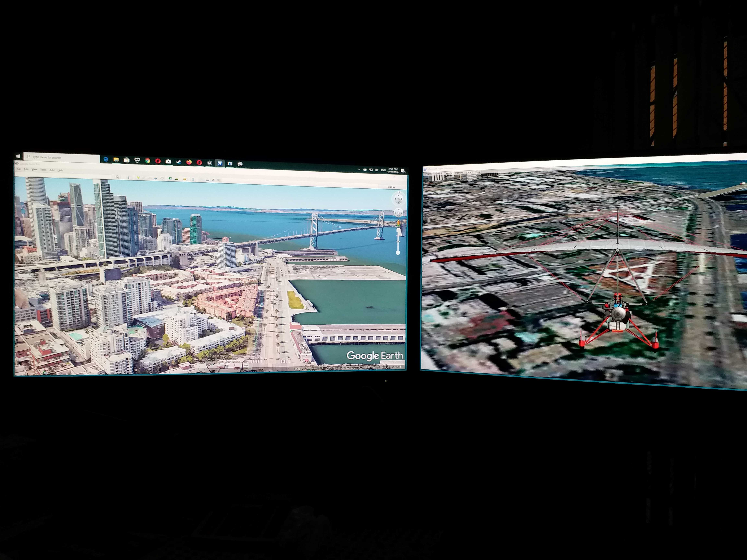The height and width of the screenshot is (560, 747).
Task: Click the sunlight toolbar icon
Action: pos(177,179)
